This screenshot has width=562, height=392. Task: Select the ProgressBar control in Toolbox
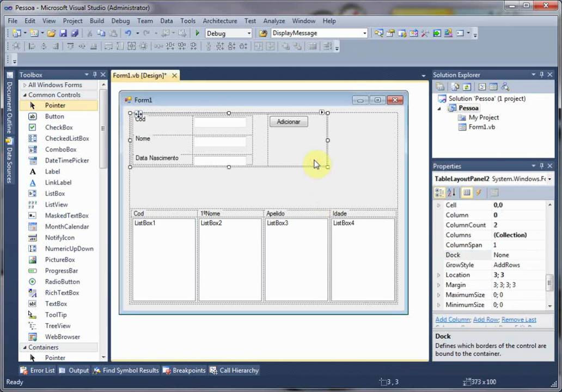pos(62,271)
